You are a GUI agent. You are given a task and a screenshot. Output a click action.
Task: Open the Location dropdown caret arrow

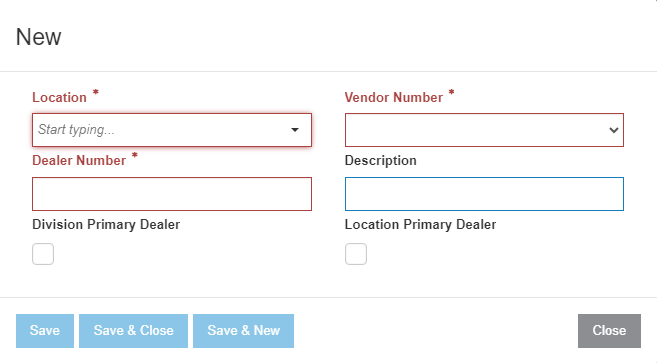tap(295, 130)
